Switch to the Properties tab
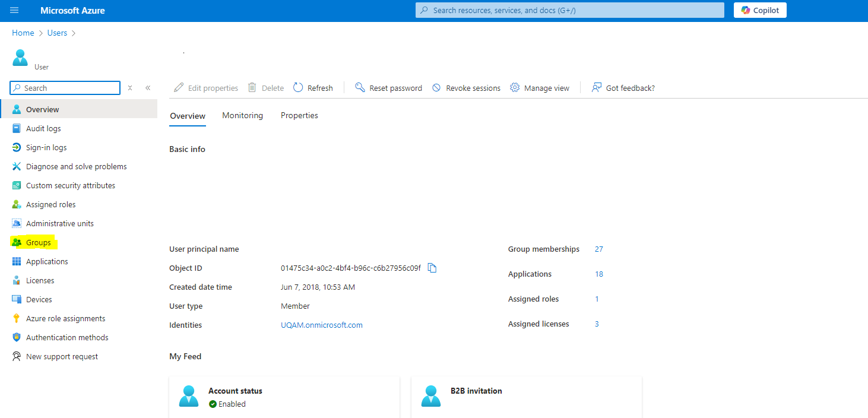The height and width of the screenshot is (418, 868). pyautogui.click(x=299, y=115)
